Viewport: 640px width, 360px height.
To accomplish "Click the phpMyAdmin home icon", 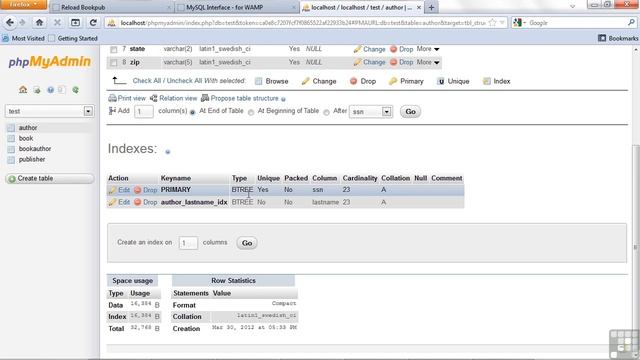I will pyautogui.click(x=23, y=90).
